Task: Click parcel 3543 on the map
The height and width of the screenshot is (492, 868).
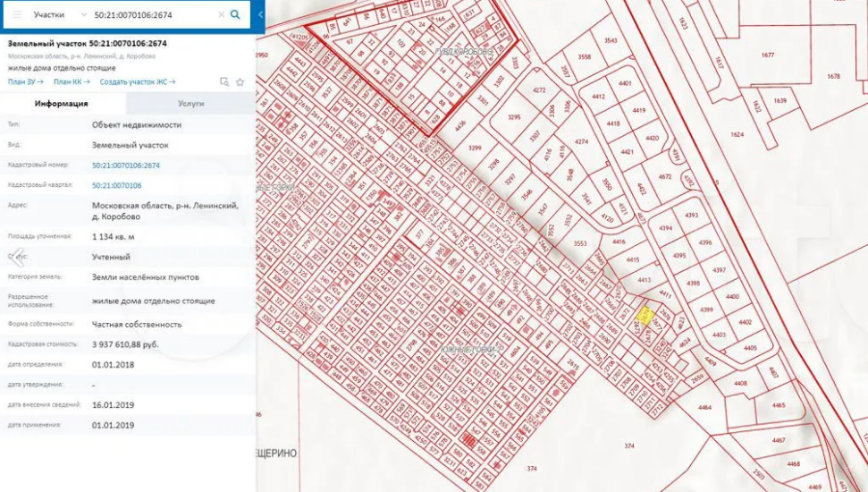Action: click(x=611, y=40)
